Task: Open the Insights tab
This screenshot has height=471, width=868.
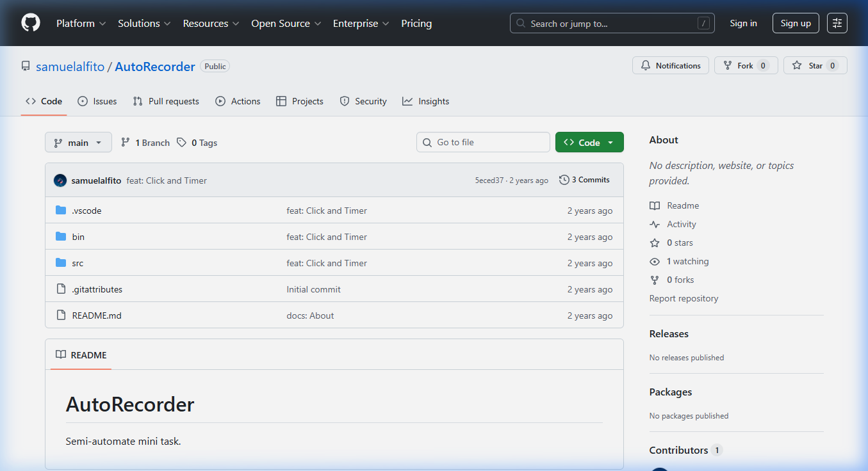Action: click(426, 101)
